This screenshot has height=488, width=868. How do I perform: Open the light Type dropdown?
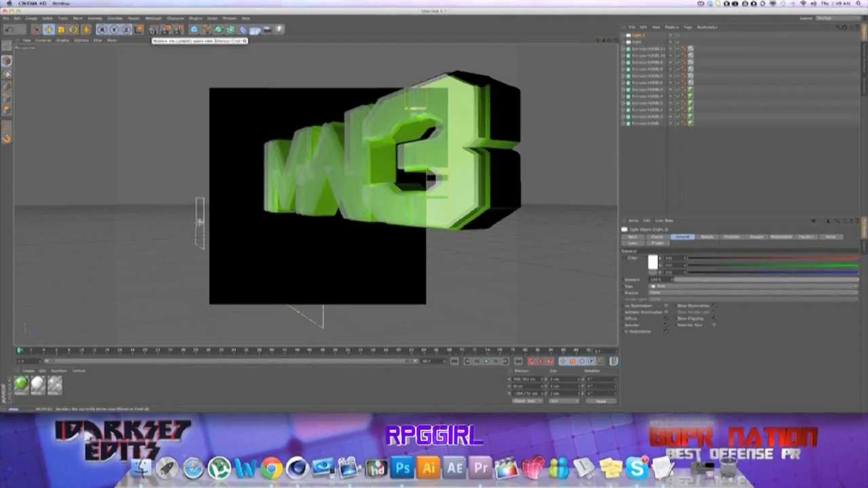point(753,286)
